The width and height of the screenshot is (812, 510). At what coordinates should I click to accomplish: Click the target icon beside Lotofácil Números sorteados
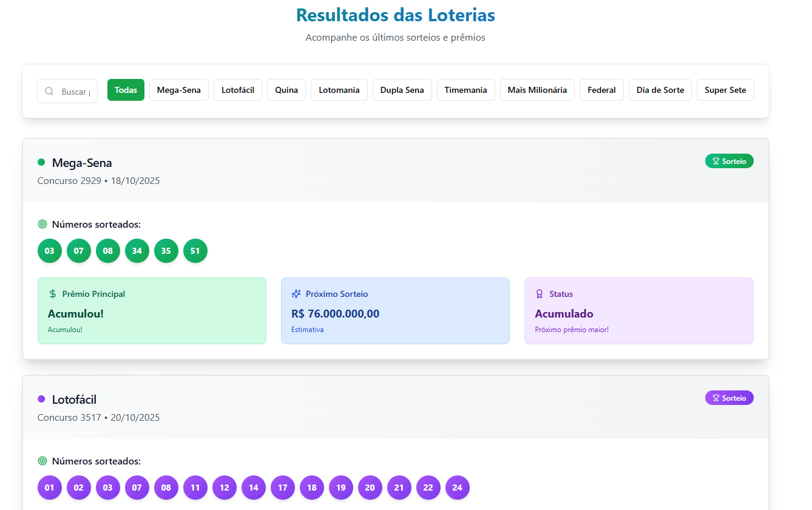[x=42, y=461]
